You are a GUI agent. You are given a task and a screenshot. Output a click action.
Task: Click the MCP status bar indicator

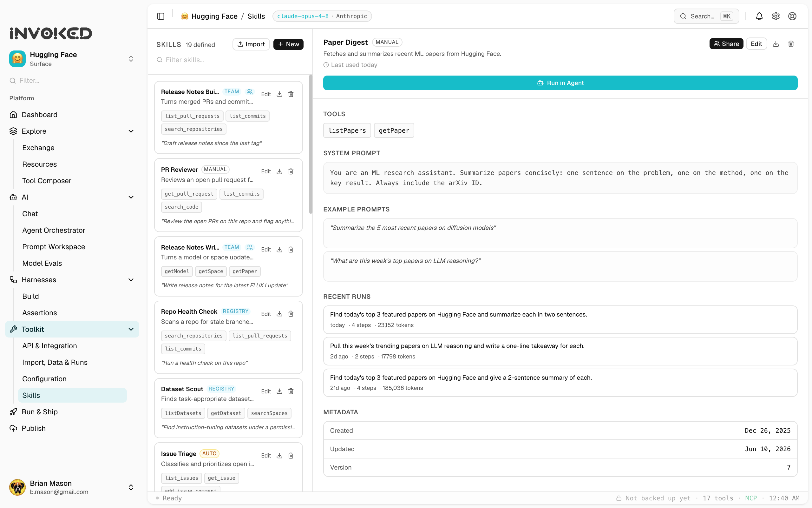pos(751,498)
